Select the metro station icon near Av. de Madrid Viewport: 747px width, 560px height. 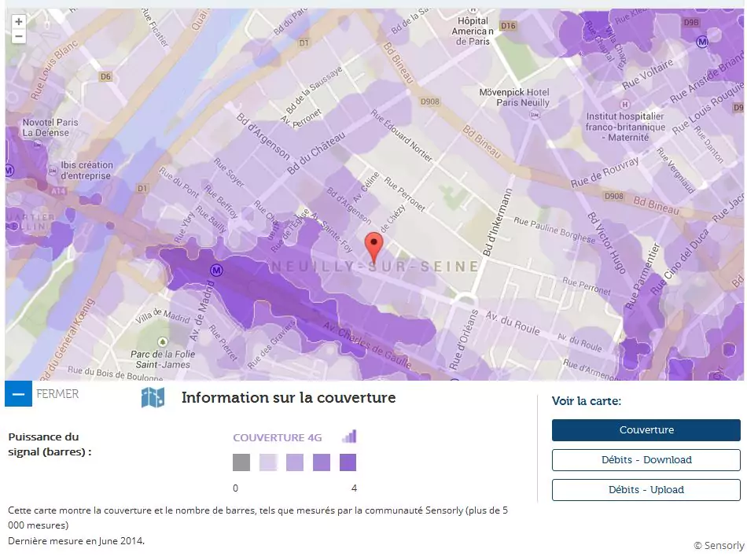(215, 270)
